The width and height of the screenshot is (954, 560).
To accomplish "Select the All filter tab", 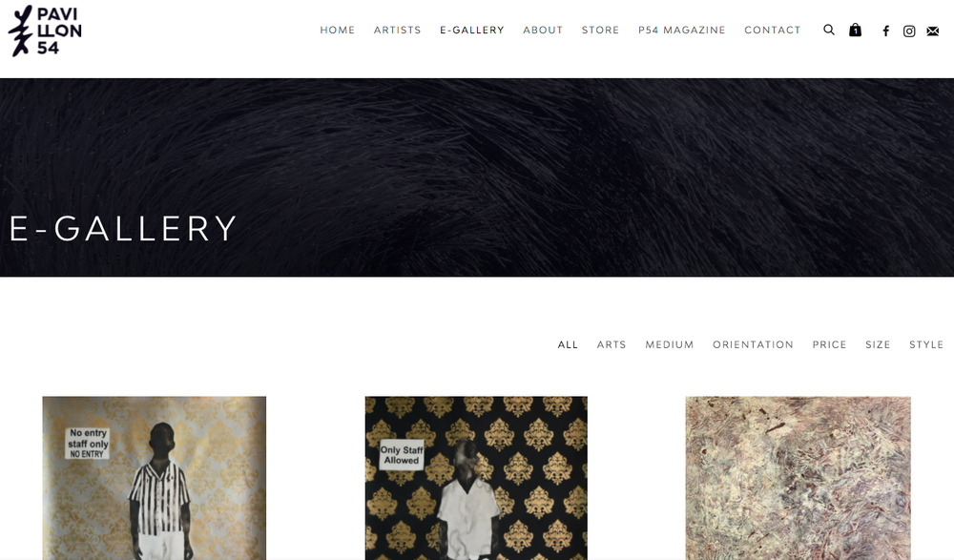I will (568, 344).
